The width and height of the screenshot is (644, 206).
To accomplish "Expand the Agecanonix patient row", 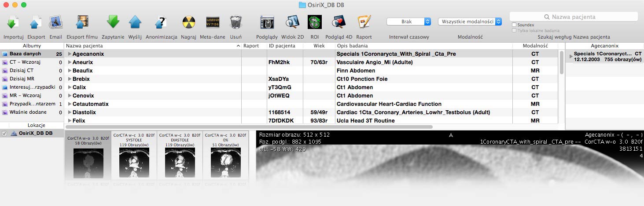I will pos(70,54).
